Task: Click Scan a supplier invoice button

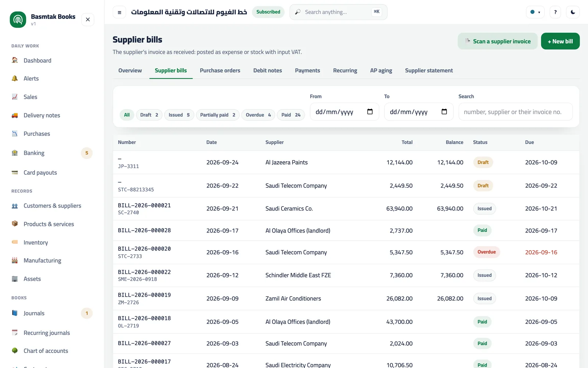Action: (498, 41)
